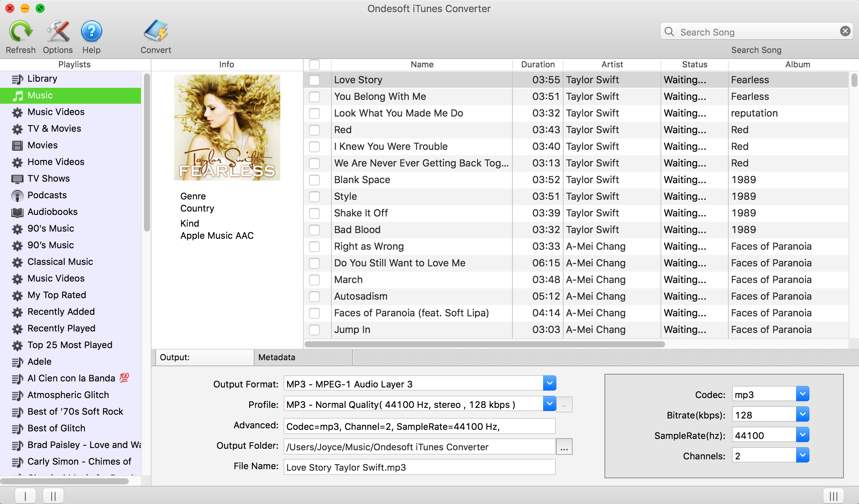Enable checkbox for Blank Space track
Image resolution: width=859 pixels, height=504 pixels.
pos(315,179)
